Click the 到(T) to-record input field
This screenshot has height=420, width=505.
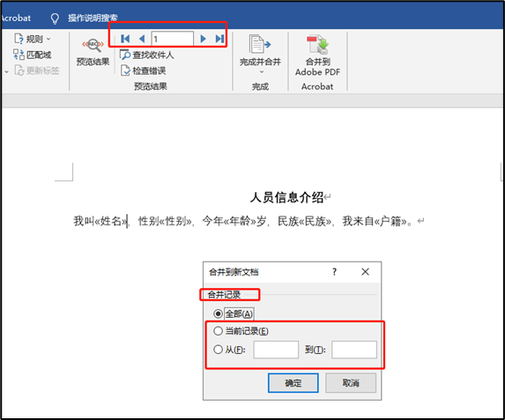pyautogui.click(x=354, y=350)
